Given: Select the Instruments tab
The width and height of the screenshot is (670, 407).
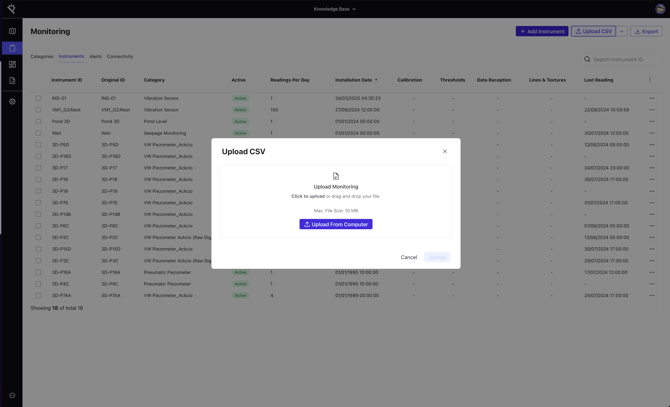Looking at the screenshot, I should click(71, 56).
